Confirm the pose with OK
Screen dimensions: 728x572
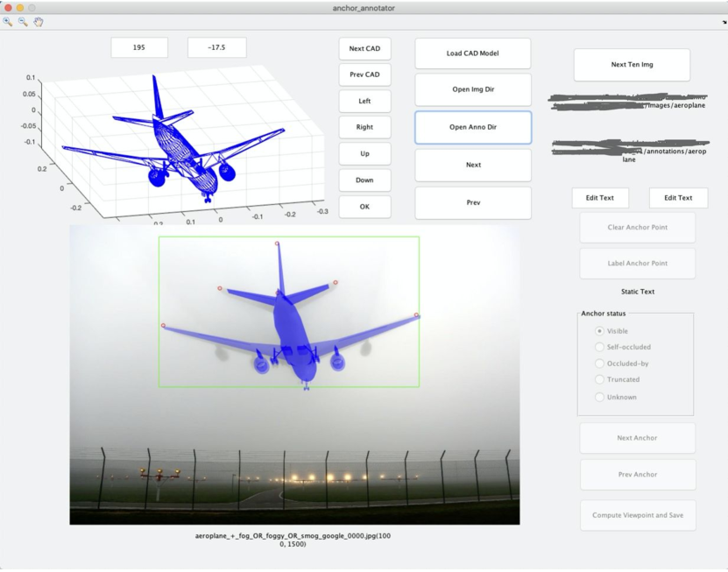click(x=364, y=207)
